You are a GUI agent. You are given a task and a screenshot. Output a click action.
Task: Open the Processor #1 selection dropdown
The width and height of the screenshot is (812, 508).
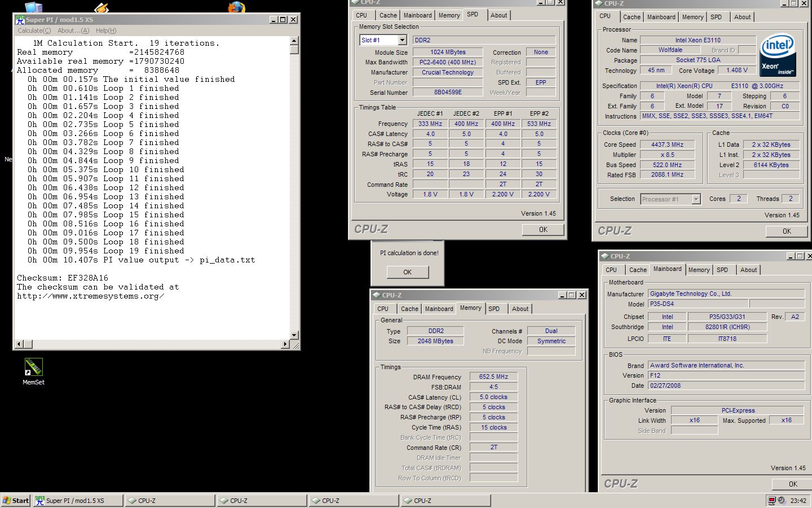(x=696, y=199)
